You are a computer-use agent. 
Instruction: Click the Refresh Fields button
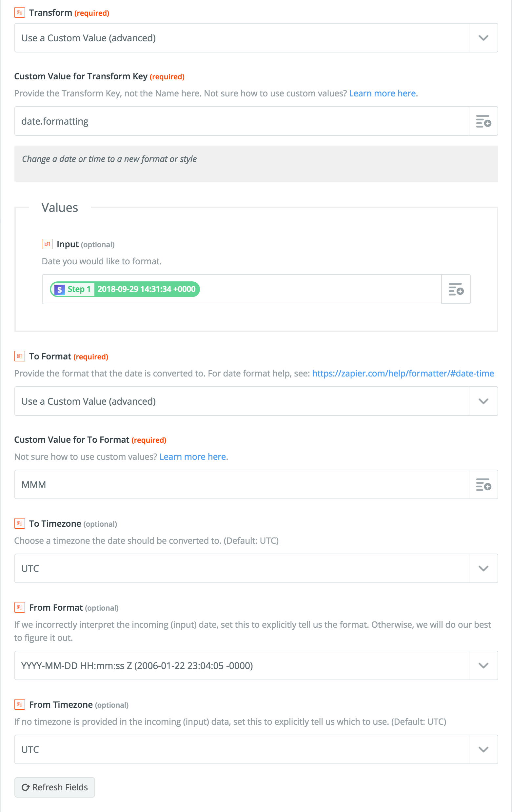(x=55, y=787)
